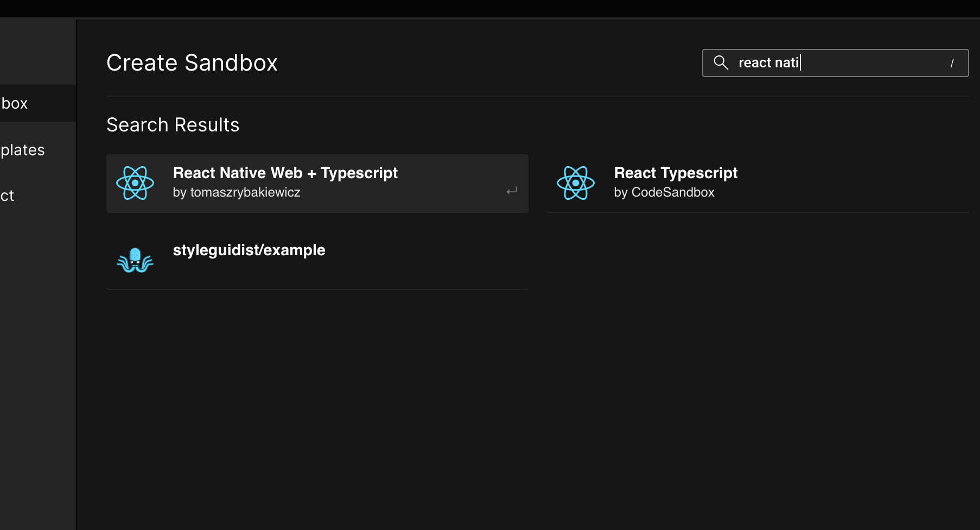Click the 'Create Sandbox' title
The height and width of the screenshot is (530, 980).
coord(192,62)
